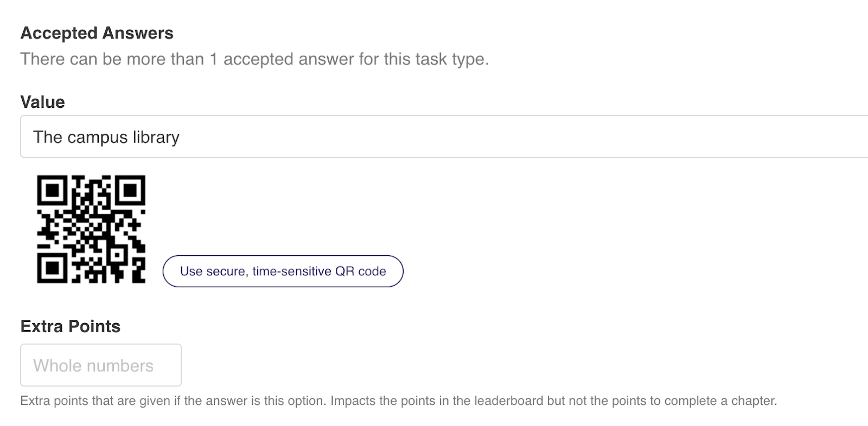Click the generated QR code image

(x=91, y=229)
